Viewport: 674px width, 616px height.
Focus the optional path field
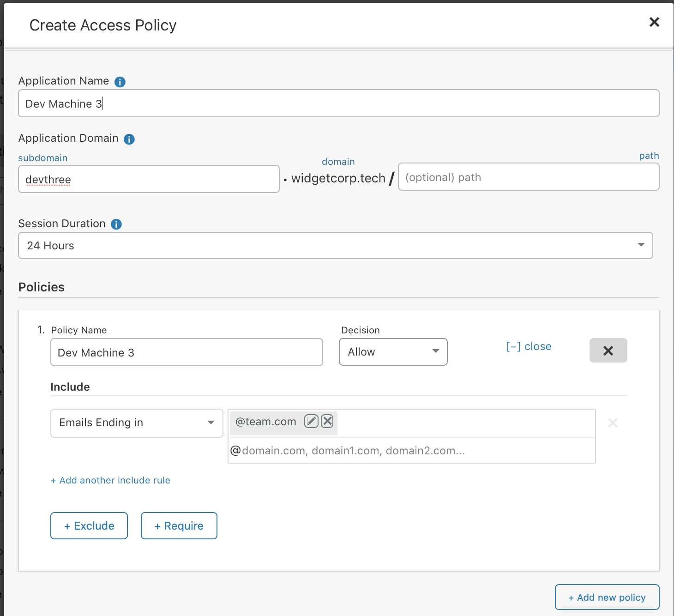pos(529,177)
